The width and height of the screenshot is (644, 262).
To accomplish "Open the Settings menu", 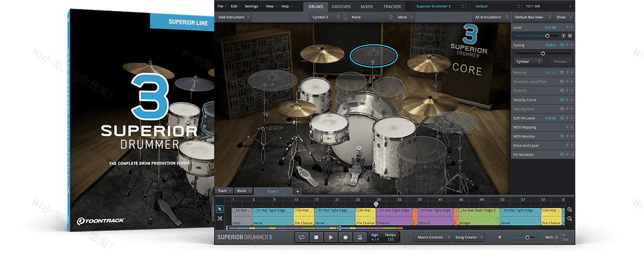I will point(253,6).
